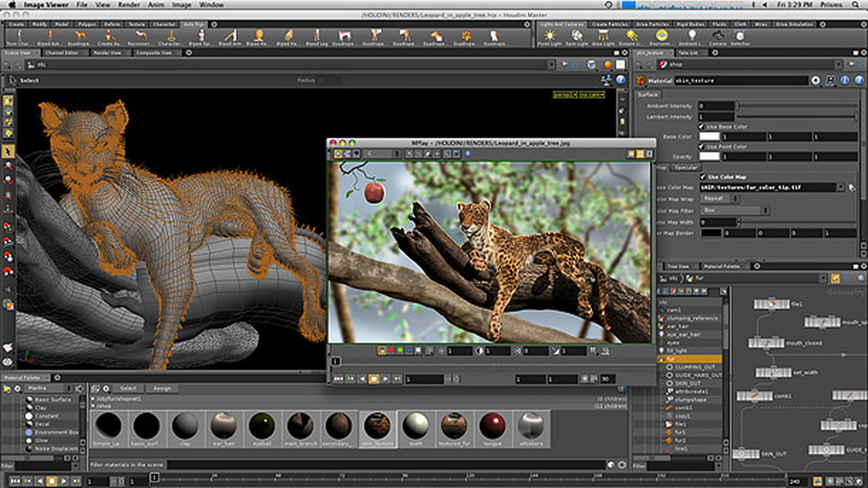Open Color Map Wrap Repeat dropdown
This screenshot has height=488, width=868.
tap(719, 199)
